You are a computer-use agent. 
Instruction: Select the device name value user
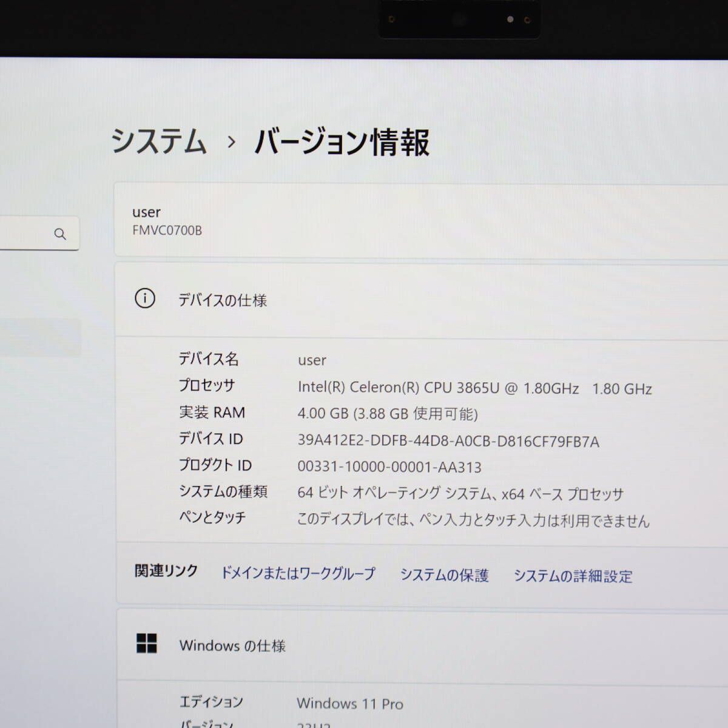tap(312, 360)
